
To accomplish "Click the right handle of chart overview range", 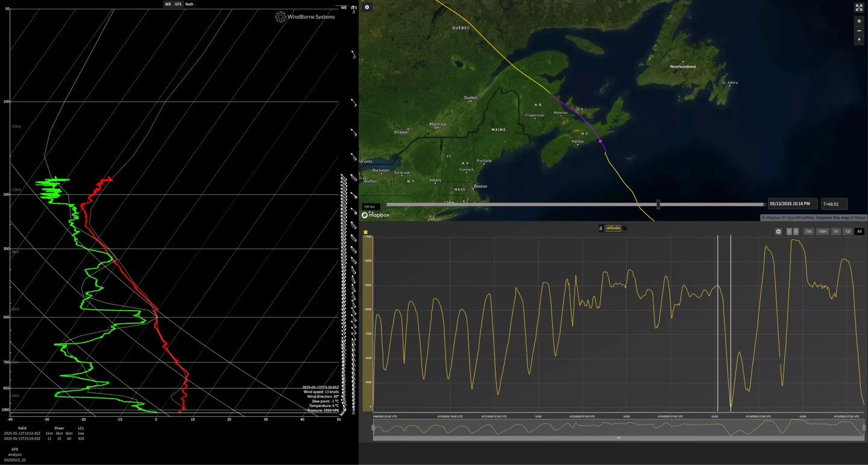I will click(864, 428).
